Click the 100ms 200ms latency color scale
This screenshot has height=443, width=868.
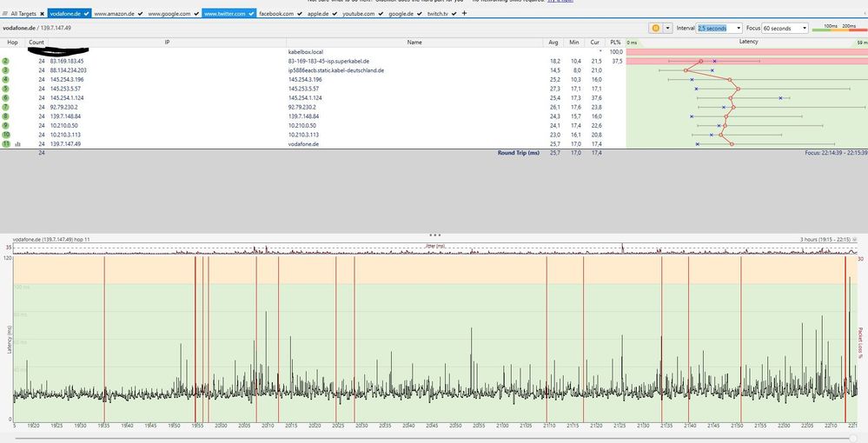838,28
